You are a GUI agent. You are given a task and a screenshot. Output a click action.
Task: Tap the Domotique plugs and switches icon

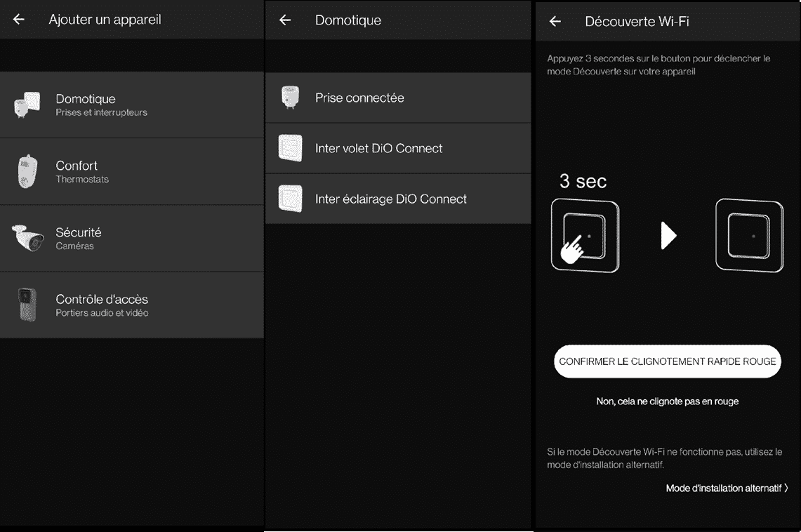coord(27,105)
